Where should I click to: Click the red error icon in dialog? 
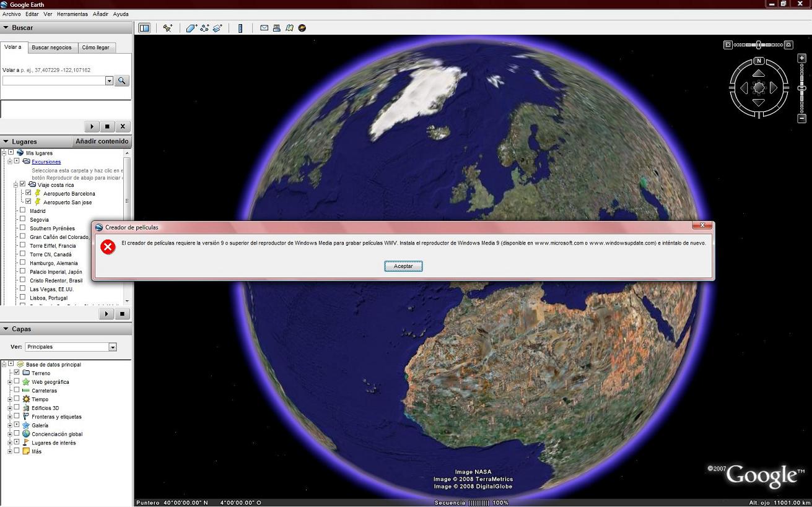(x=108, y=247)
